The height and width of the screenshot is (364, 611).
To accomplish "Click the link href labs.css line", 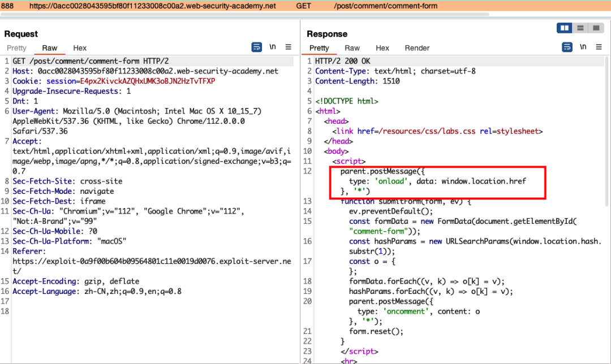I will point(437,131).
